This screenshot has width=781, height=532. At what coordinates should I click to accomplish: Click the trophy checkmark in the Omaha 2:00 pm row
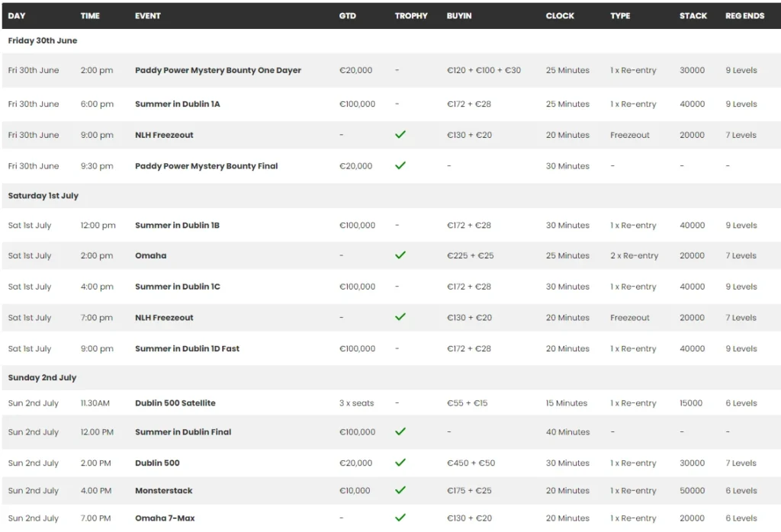tap(400, 255)
